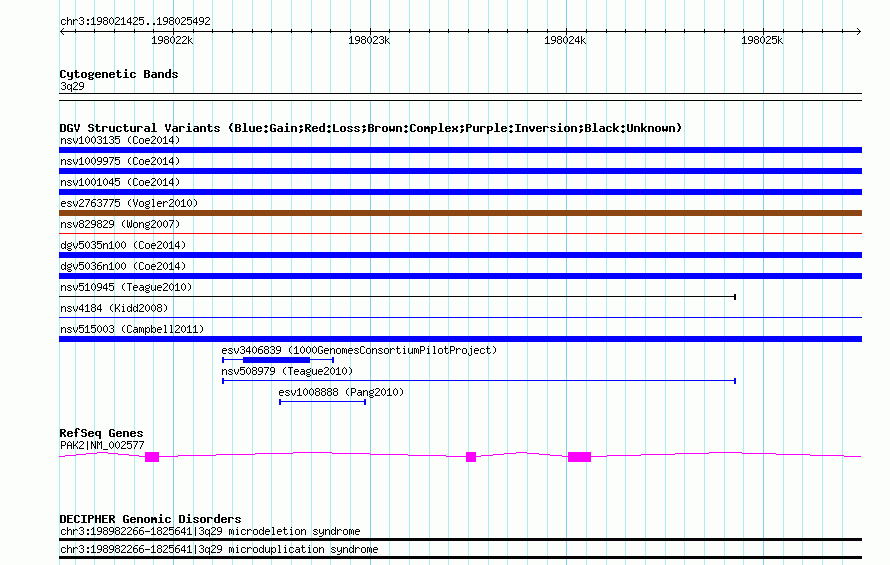Click the right arrow of the ruler
Image resolution: width=890 pixels, height=565 pixels.
click(x=859, y=32)
